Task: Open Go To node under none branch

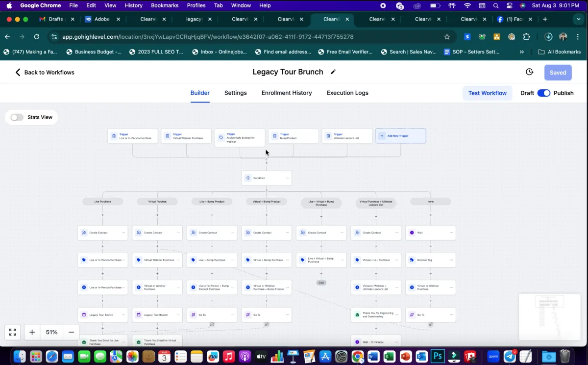Action: click(431, 314)
